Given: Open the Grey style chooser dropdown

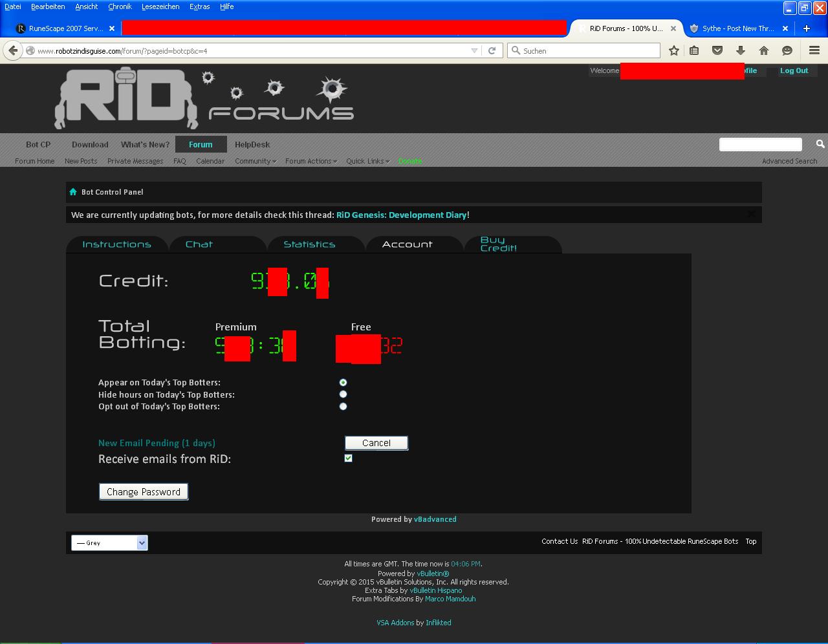Looking at the screenshot, I should [x=109, y=542].
